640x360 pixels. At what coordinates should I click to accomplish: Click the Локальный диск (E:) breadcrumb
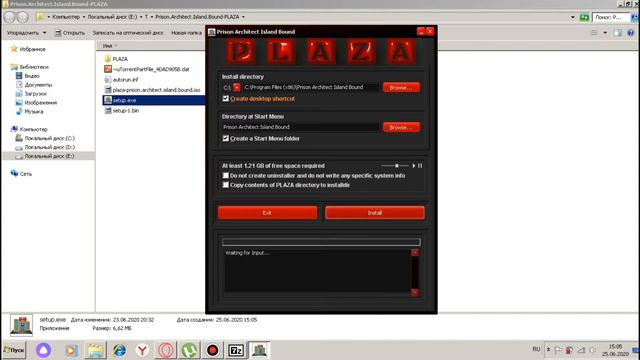click(x=112, y=17)
